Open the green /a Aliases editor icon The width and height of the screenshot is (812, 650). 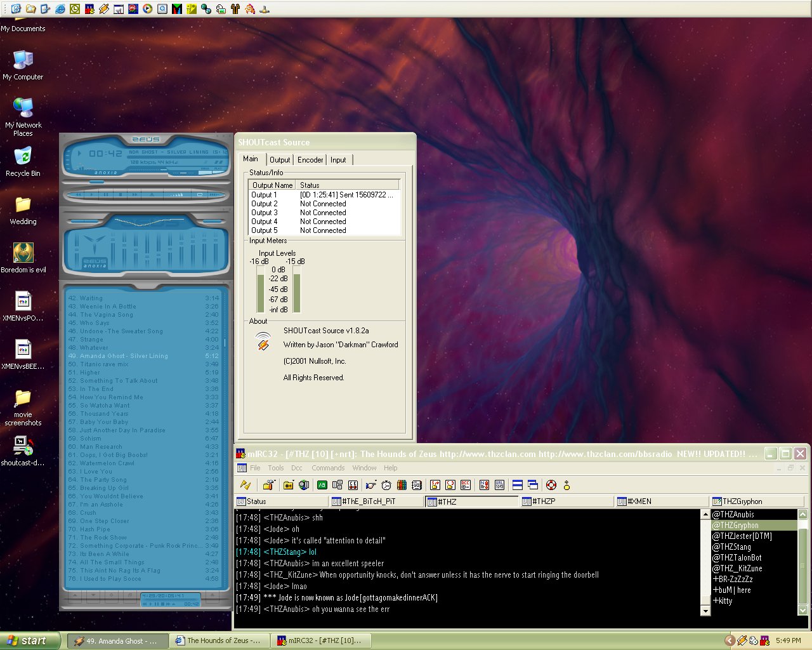pos(322,485)
